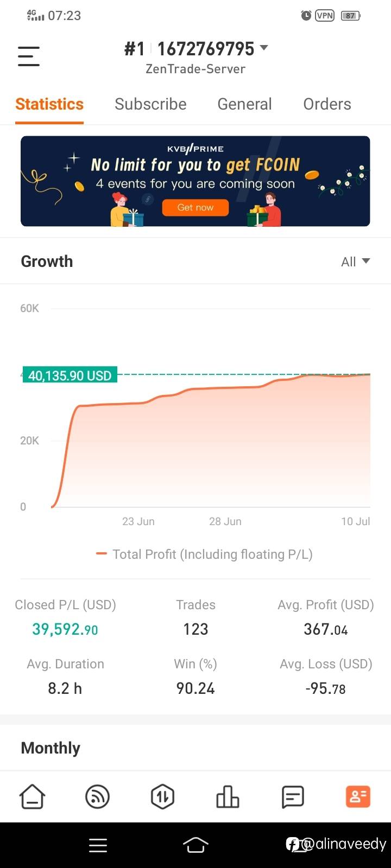Switch to the General tab
Screen dimensions: 391x868
click(244, 104)
